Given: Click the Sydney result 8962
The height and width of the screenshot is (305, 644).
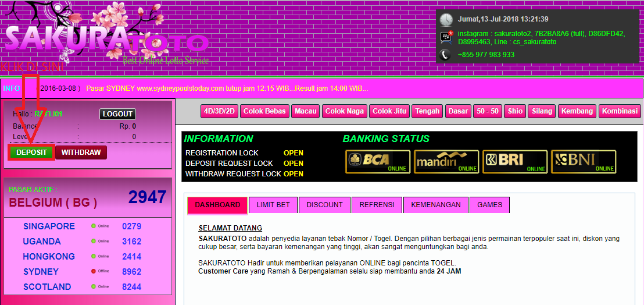Looking at the screenshot, I should (132, 272).
